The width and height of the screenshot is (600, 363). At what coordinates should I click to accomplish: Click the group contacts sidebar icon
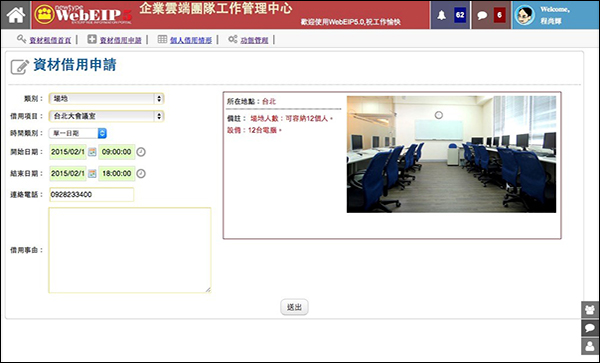click(x=590, y=310)
